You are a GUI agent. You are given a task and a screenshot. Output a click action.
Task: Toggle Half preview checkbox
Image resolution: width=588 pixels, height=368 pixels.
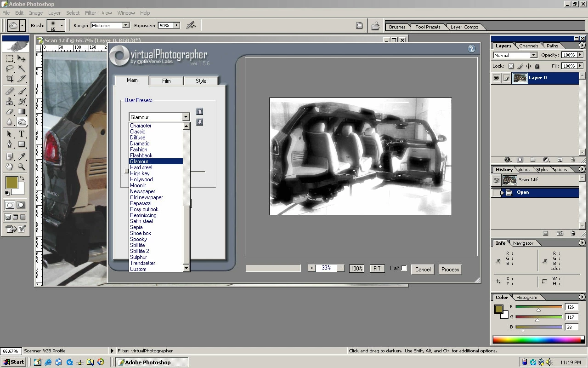(x=404, y=268)
